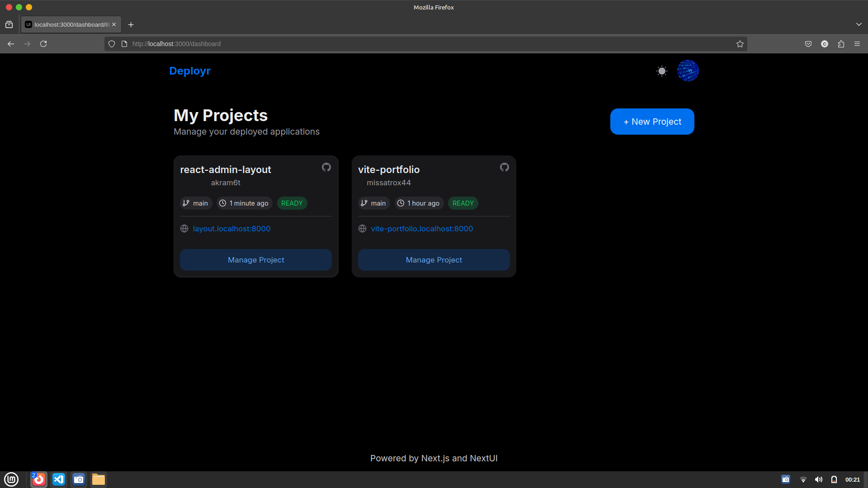Viewport: 868px width, 488px height.
Task: Open vite-portfolio.localhost:8000 link
Action: [x=422, y=229]
